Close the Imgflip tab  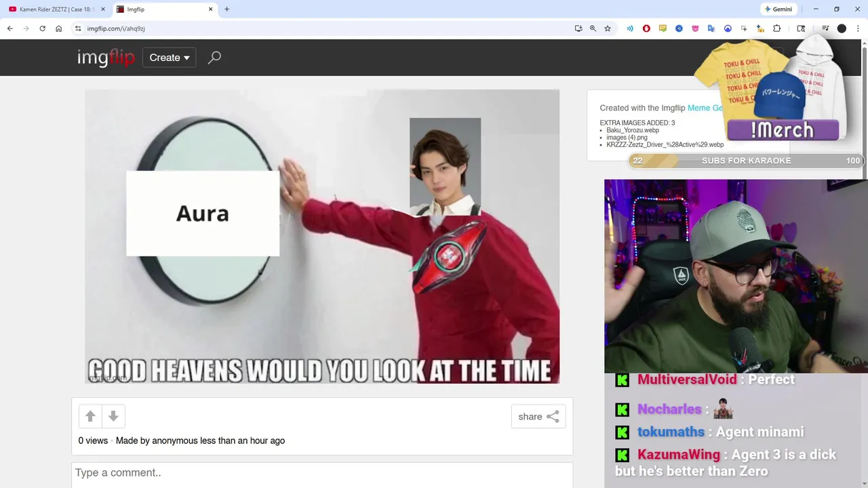point(210,9)
